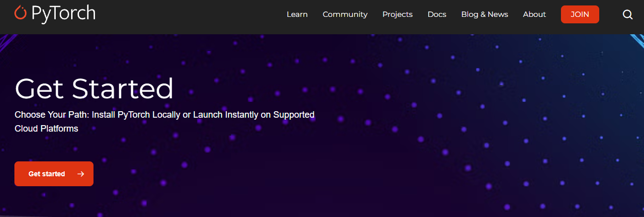Open the Community menu

[345, 14]
